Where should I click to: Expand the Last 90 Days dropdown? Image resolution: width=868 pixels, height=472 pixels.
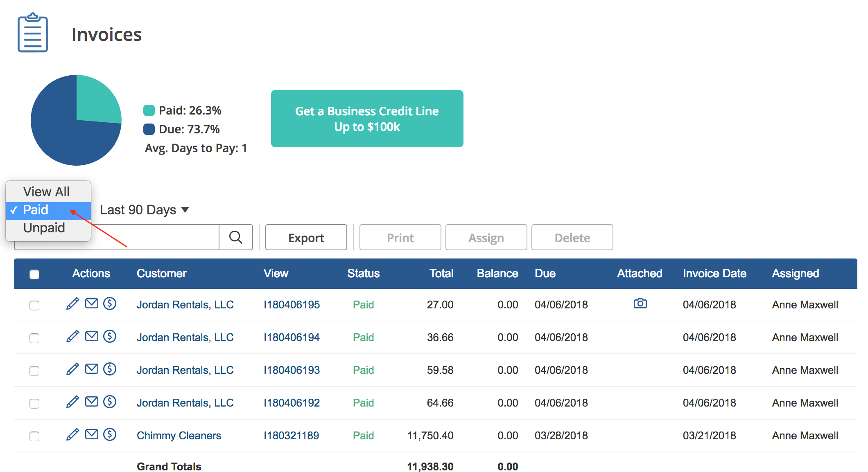[144, 210]
